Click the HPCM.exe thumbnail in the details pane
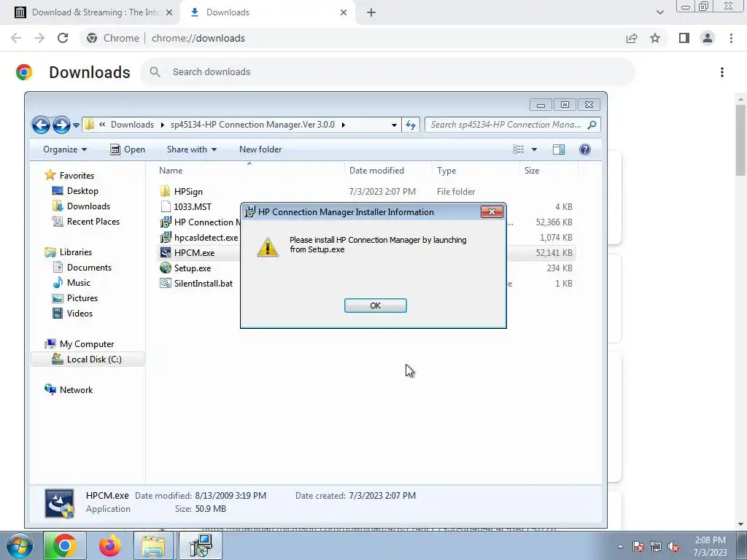This screenshot has height=560, width=747. click(x=60, y=503)
